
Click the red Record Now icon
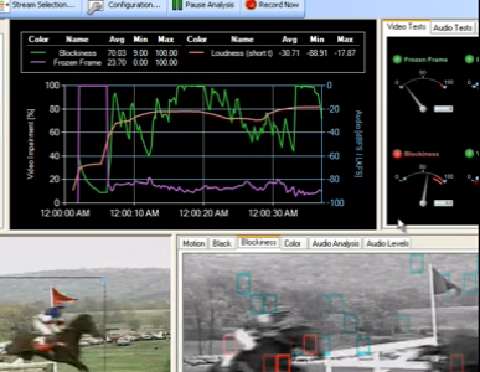pyautogui.click(x=251, y=5)
